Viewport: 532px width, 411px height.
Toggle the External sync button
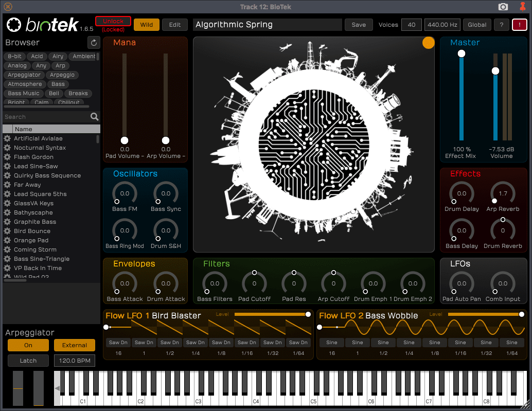[x=75, y=345]
